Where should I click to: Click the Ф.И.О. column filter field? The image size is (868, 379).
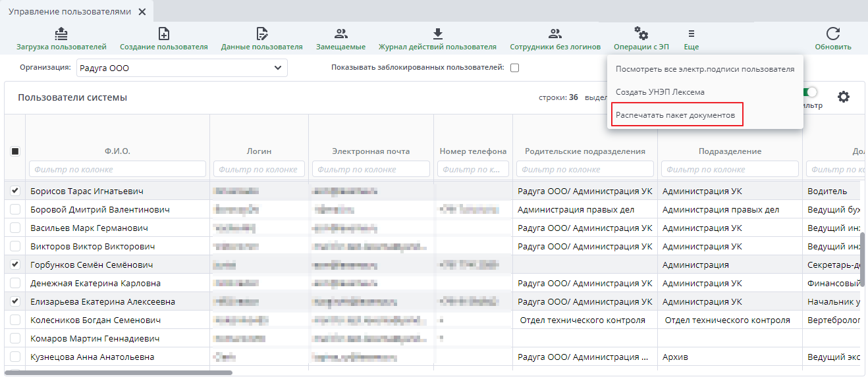[117, 169]
